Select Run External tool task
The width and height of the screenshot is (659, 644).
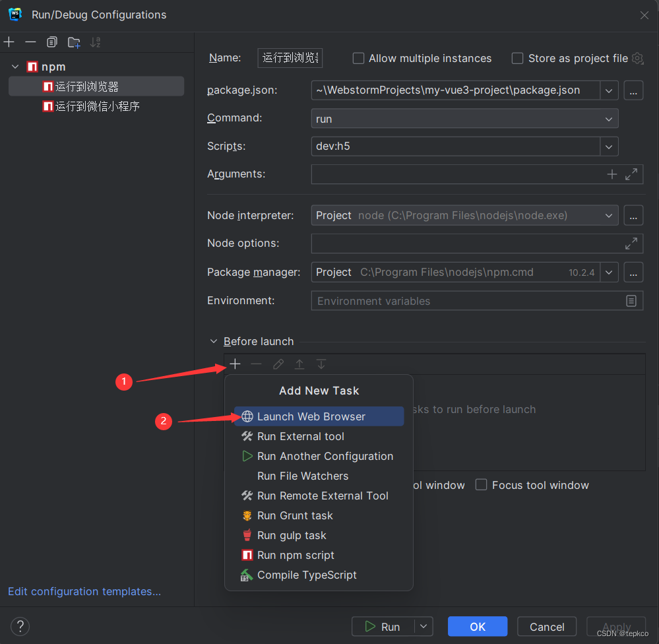(319, 436)
